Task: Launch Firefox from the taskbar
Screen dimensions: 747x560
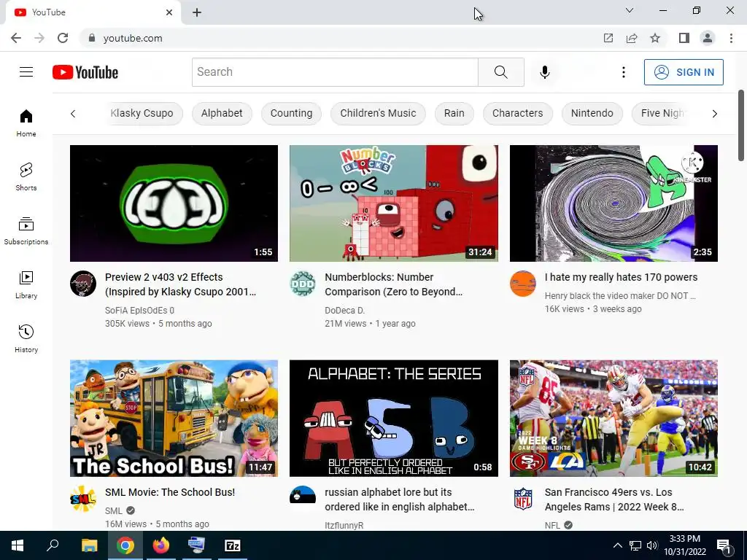Action: coord(160,545)
